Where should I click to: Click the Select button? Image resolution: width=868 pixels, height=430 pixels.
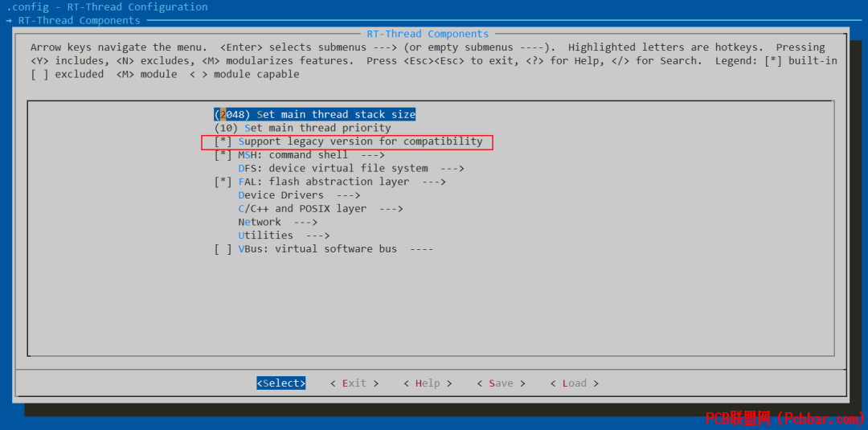(281, 383)
